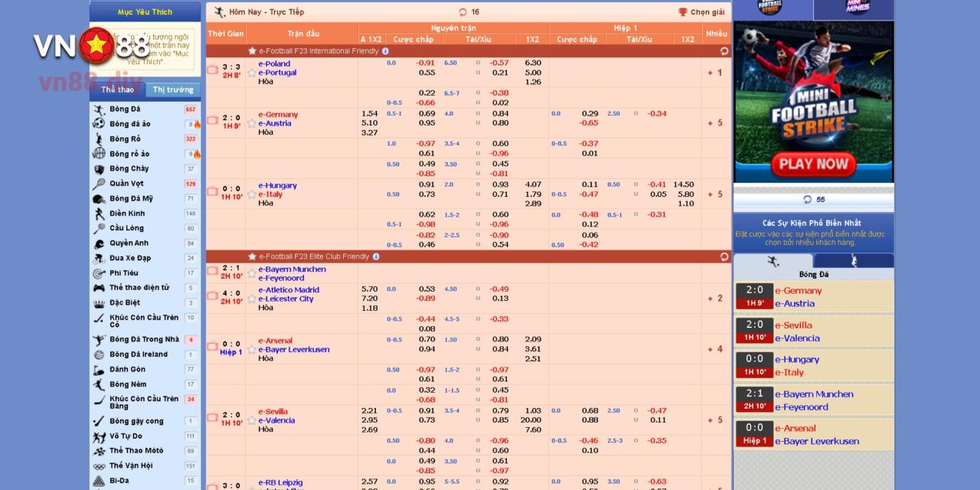Click info icon beside e-Football F23 International Friendly
This screenshot has width=980, height=490.
click(x=385, y=51)
